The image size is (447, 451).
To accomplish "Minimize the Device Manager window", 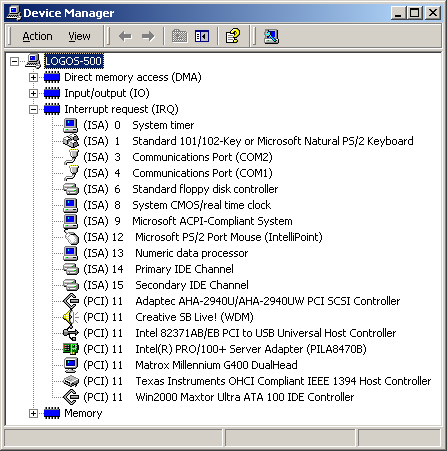I will tap(398, 13).
